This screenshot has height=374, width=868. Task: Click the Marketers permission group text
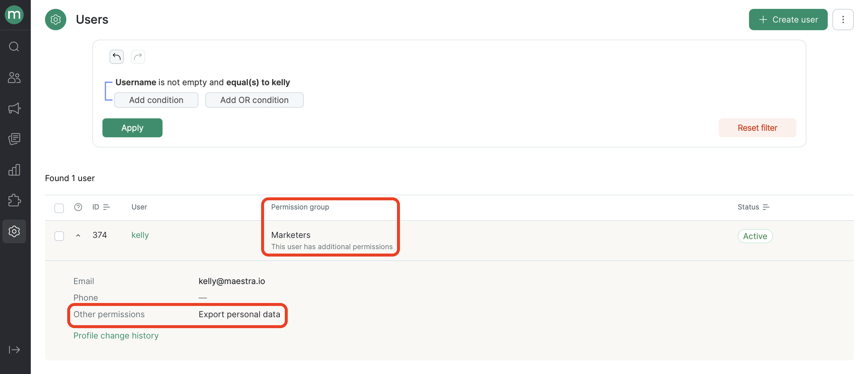point(291,235)
